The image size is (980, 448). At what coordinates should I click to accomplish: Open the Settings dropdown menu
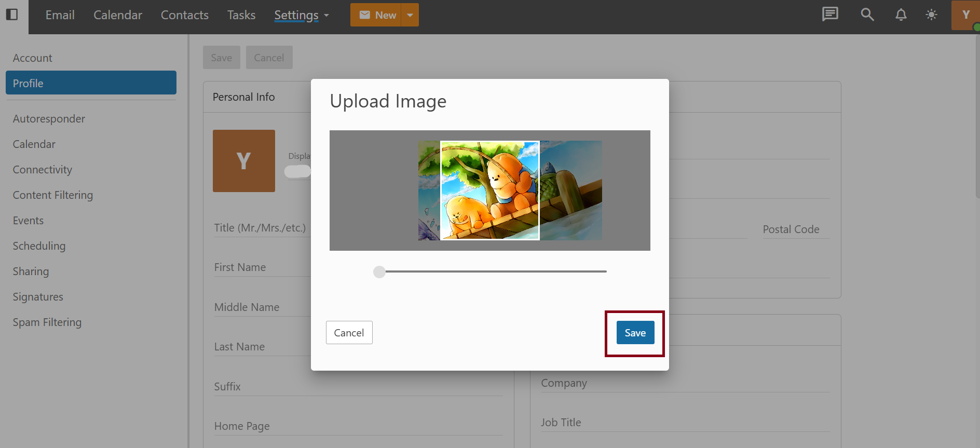302,15
